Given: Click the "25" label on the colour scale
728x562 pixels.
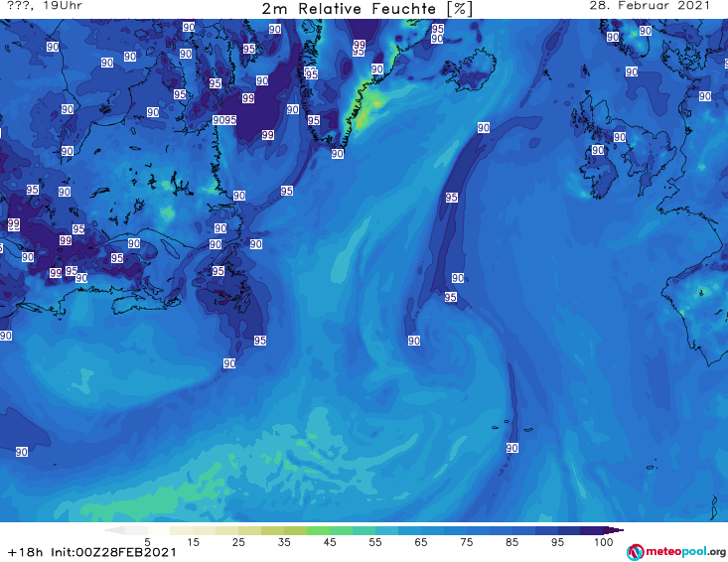Looking at the screenshot, I should click(238, 542).
